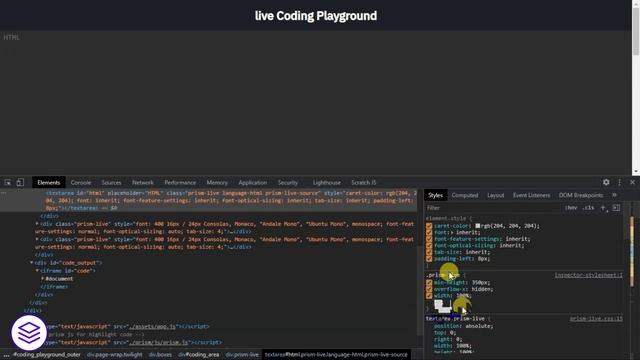Click the element.style selector text
Viewport: 640px width, 360px height.
(x=446, y=218)
